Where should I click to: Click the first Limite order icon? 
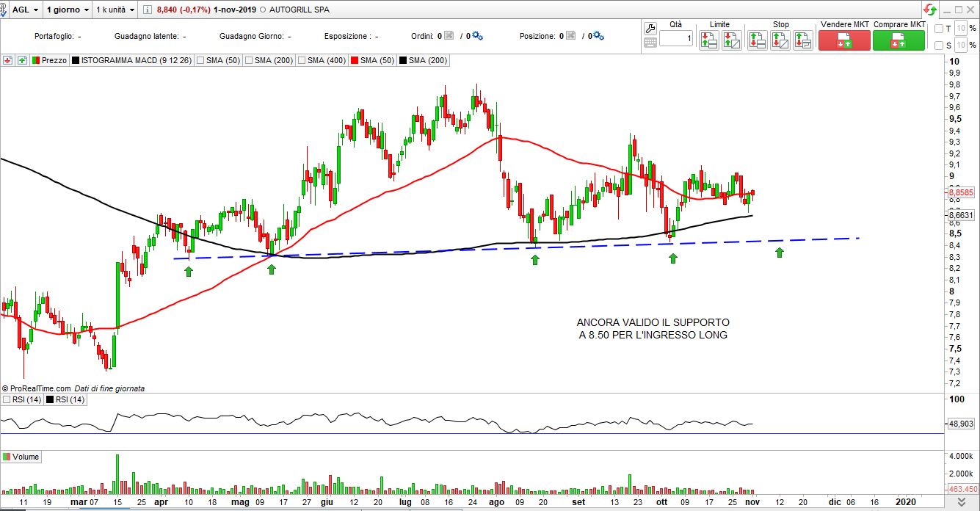point(708,40)
